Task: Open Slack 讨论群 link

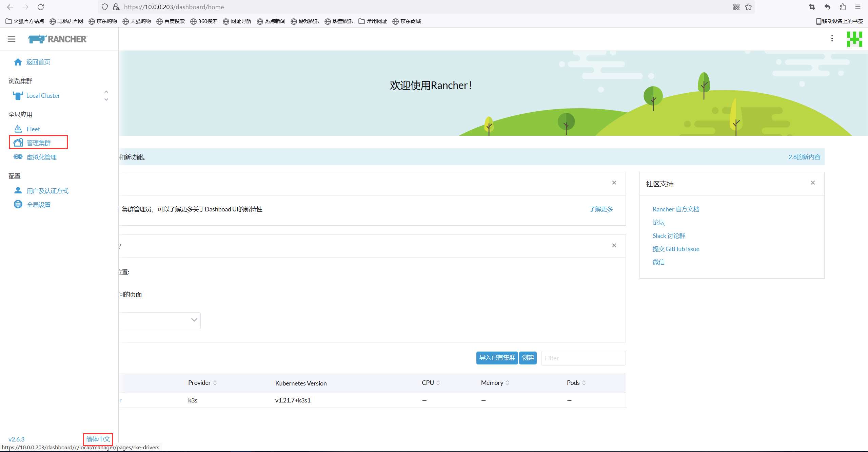Action: click(669, 236)
